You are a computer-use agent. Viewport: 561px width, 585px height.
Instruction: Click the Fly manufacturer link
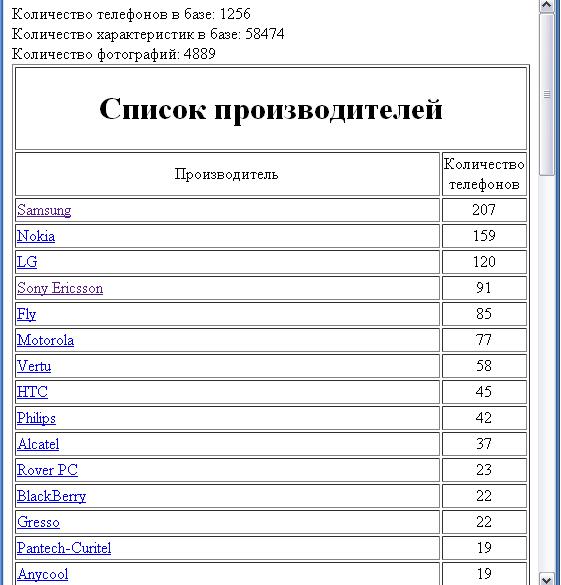click(x=26, y=314)
